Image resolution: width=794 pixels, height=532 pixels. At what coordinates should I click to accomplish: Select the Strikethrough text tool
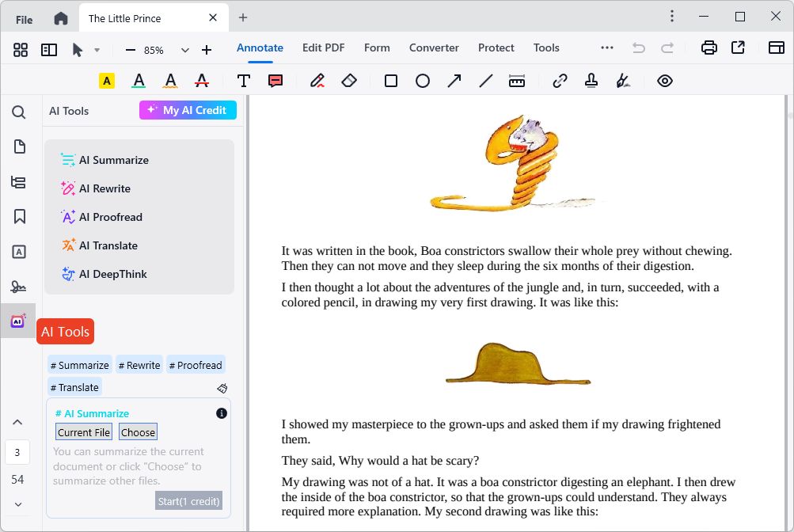[x=201, y=80]
